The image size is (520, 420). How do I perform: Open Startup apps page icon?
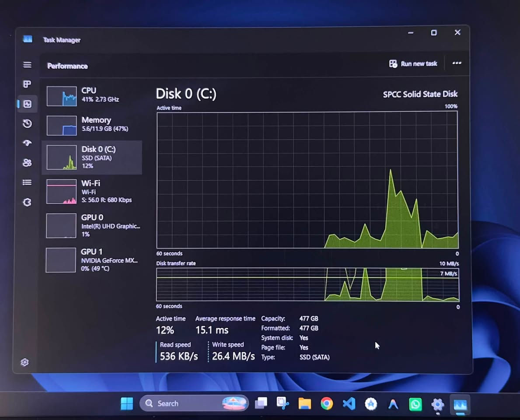click(x=27, y=143)
